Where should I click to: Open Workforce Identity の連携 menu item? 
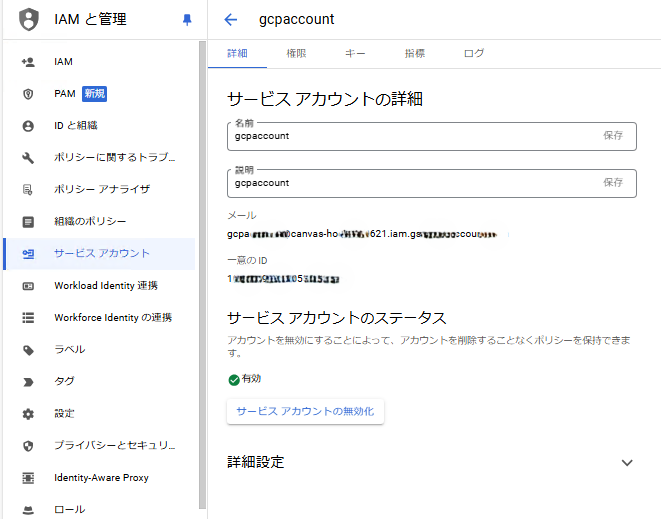click(99, 317)
